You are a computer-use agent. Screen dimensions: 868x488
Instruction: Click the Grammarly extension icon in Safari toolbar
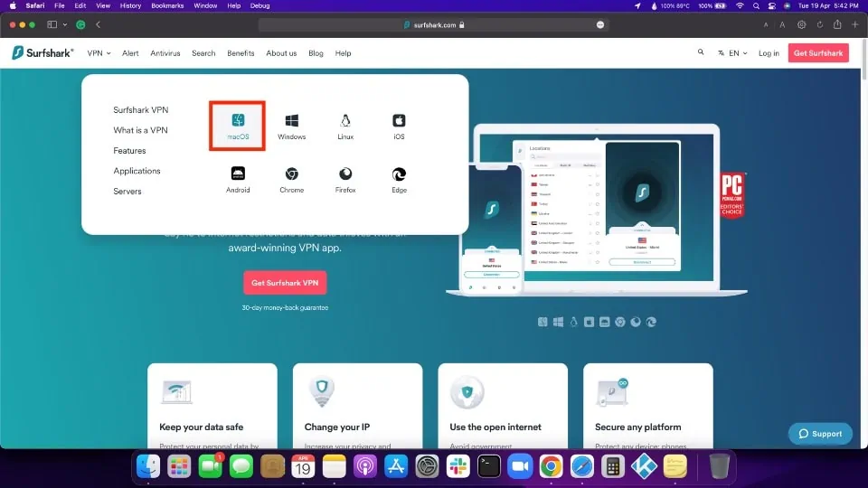(80, 24)
